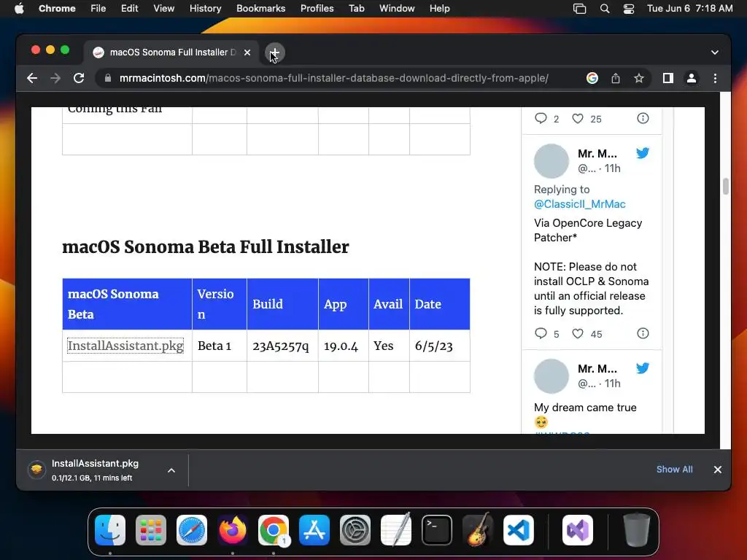Share this page via share icon
Viewport: 747px width, 560px height.
click(x=616, y=78)
